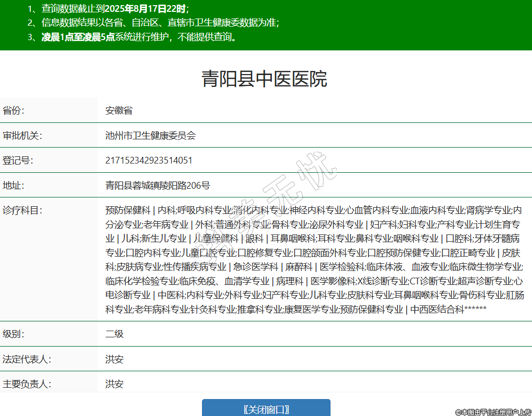The height and width of the screenshot is (416, 532).
Task: Click the 级别 field label
Action: point(13,334)
